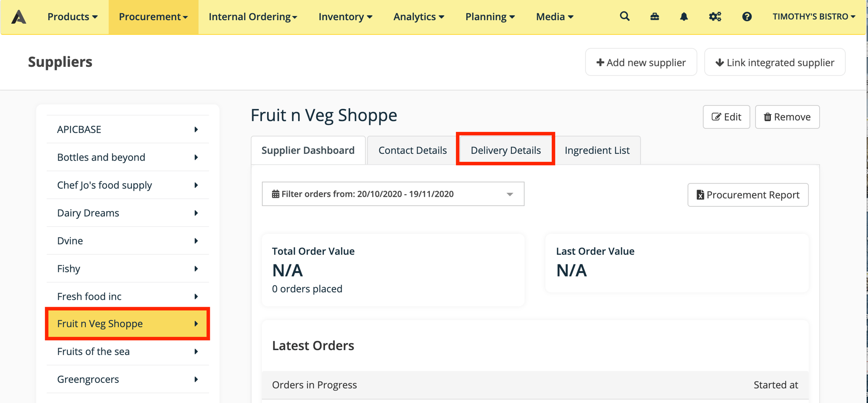The width and height of the screenshot is (868, 403).
Task: Expand the Fishy supplier entry
Action: 196,269
